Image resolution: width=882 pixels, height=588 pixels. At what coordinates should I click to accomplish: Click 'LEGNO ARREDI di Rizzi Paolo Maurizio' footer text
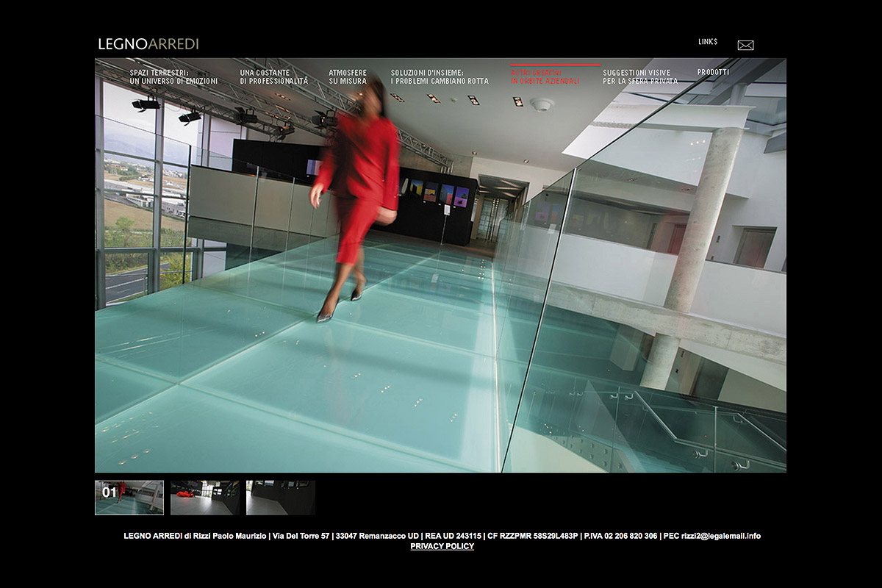point(195,536)
